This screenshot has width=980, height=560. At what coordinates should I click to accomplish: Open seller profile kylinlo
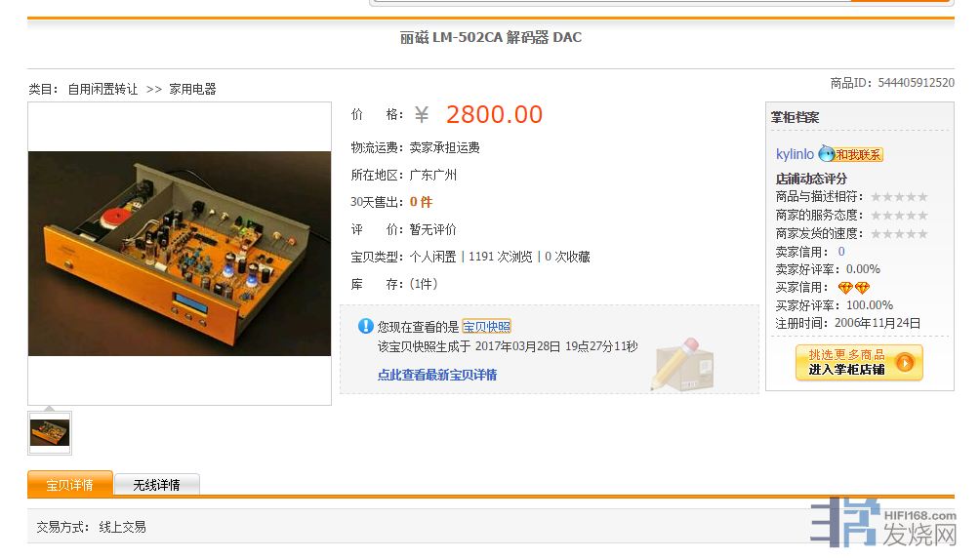(x=795, y=154)
